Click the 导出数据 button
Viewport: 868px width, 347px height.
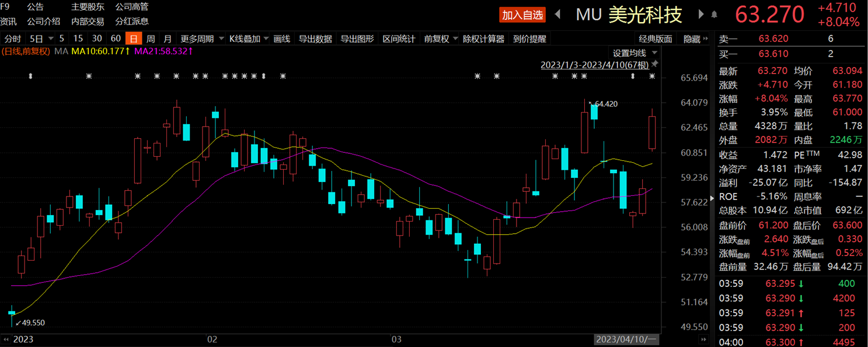pyautogui.click(x=315, y=39)
